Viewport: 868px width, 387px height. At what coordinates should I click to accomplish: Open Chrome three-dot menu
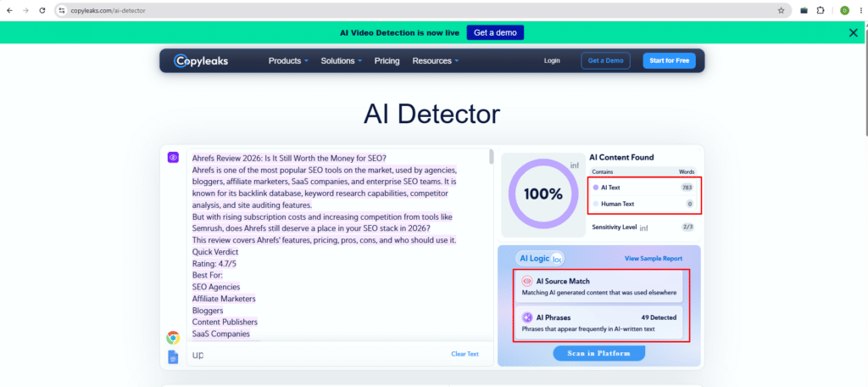[861, 10]
